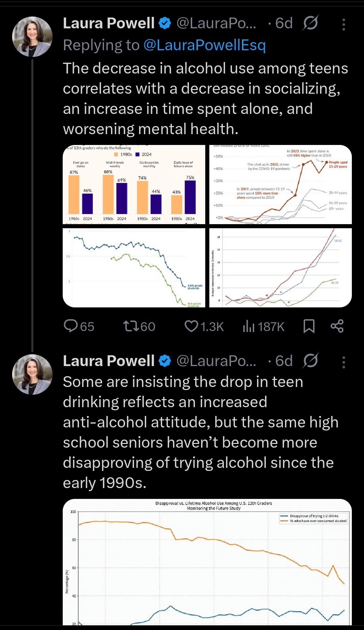Like the first tweet with 1.3K hearts

pyautogui.click(x=204, y=326)
